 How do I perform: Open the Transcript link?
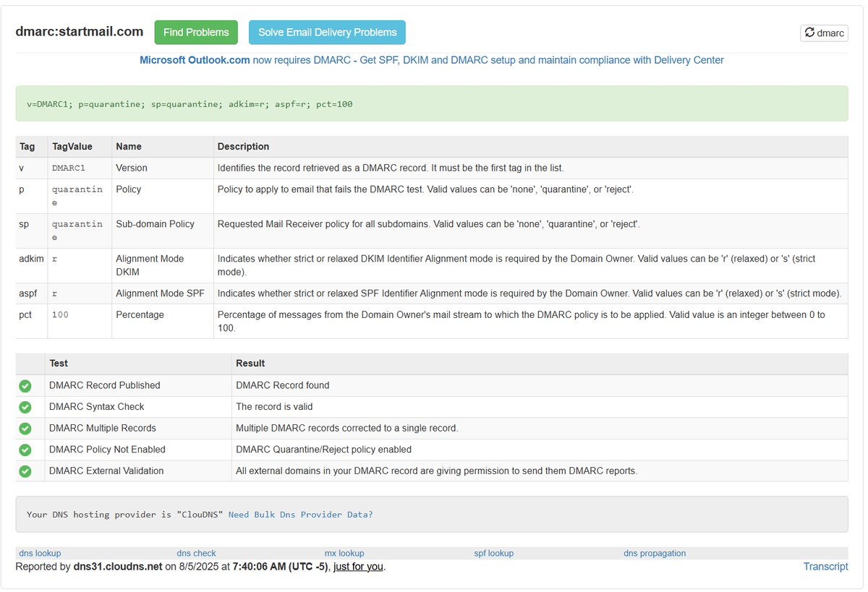(x=825, y=567)
